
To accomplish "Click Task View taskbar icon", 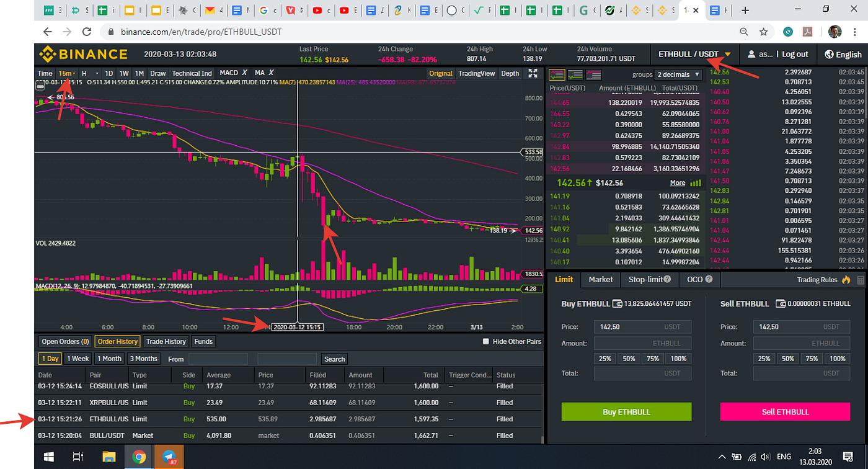I will (x=78, y=457).
